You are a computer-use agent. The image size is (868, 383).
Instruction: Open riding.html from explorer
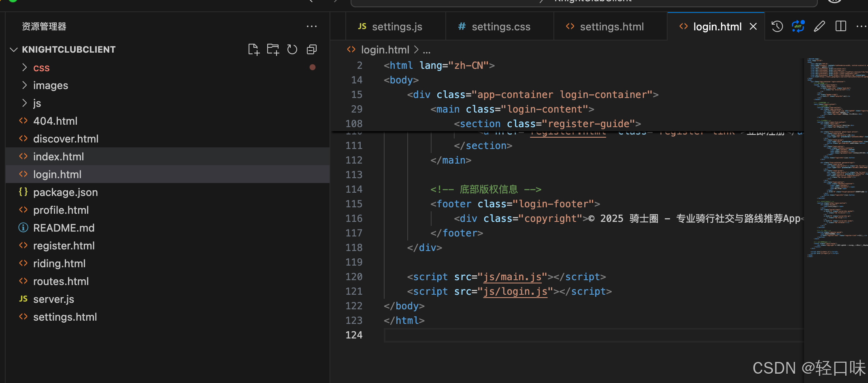(168, 264)
